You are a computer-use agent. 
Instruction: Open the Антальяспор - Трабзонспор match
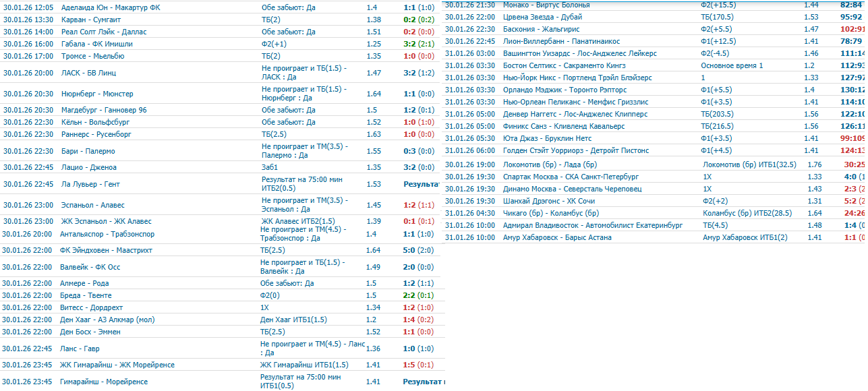click(x=107, y=234)
